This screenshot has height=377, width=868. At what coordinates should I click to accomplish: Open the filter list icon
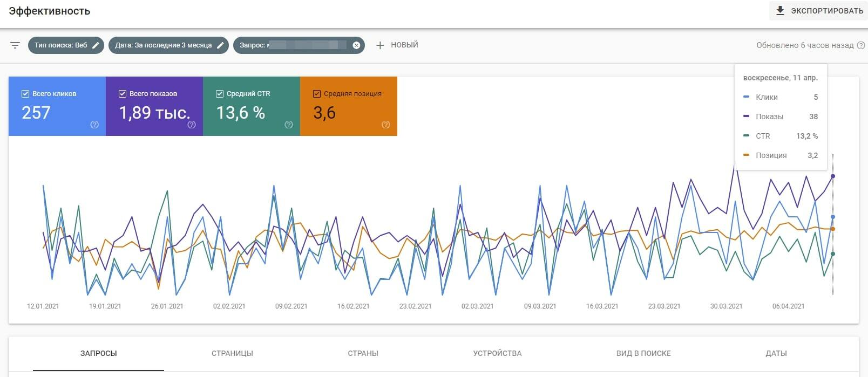point(15,45)
